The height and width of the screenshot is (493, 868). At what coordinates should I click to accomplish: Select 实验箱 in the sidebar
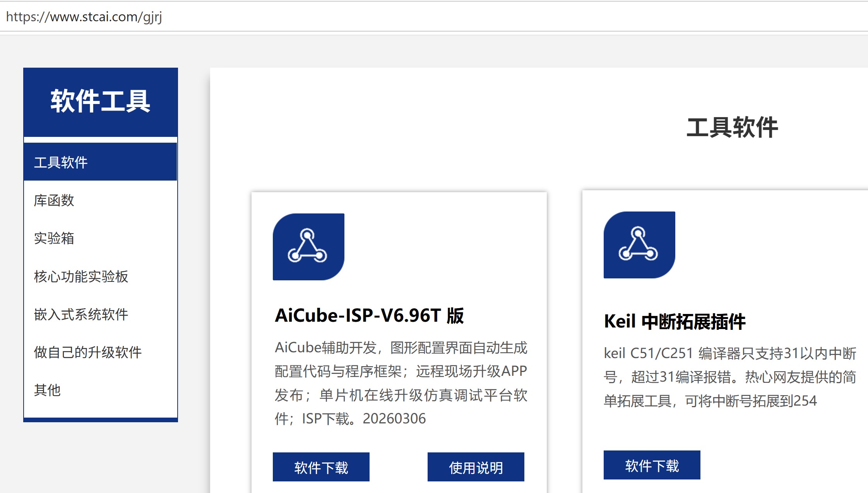55,239
